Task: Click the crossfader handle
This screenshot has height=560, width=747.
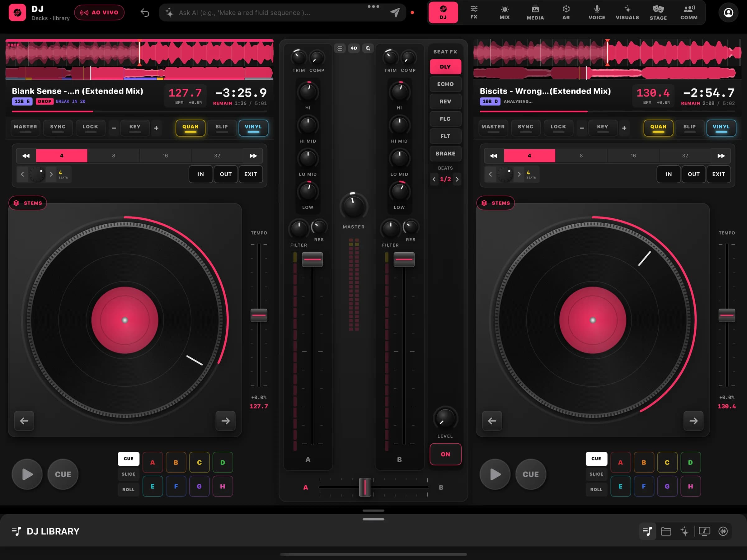Action: click(x=365, y=487)
